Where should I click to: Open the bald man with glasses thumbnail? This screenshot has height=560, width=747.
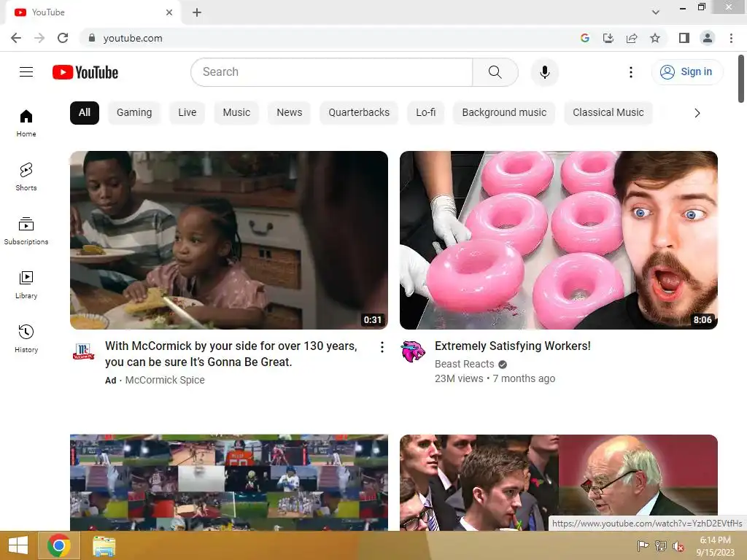[x=558, y=483]
